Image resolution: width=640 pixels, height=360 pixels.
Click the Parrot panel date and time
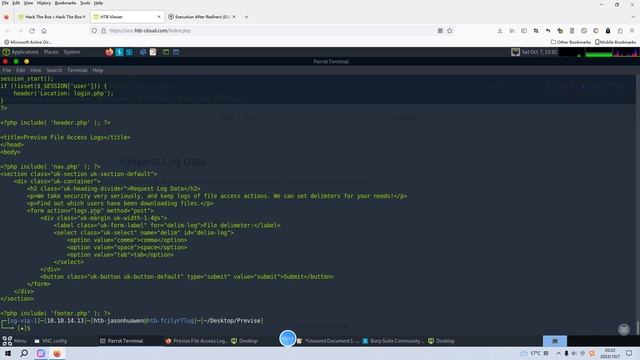[539, 52]
